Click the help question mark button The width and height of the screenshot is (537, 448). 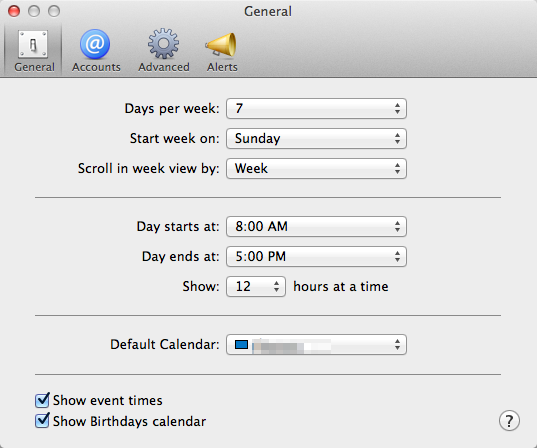[509, 420]
